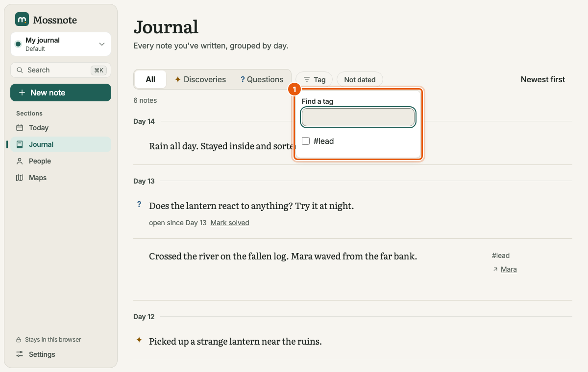
Task: Click the People person icon
Action: 20,161
